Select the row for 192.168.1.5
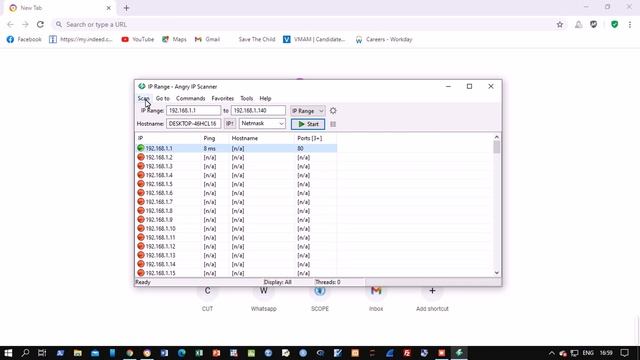Viewport: 640px width, 360px height. 236,184
